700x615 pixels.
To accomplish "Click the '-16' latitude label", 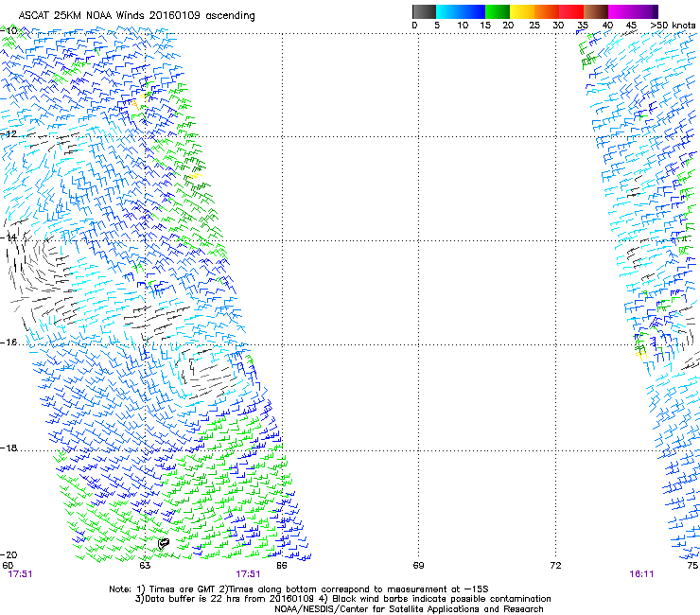I will (9, 343).
